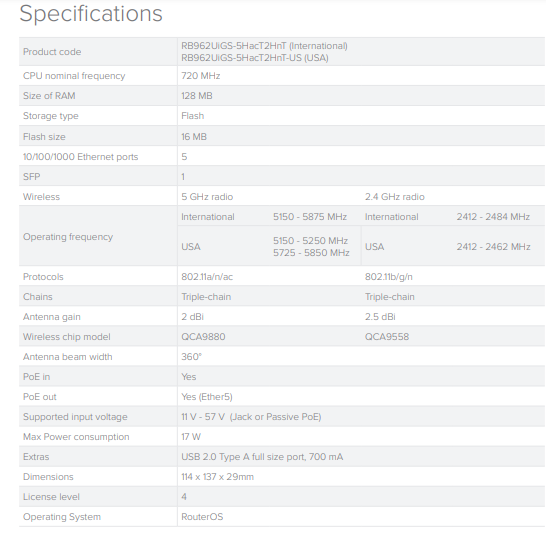
Task: Click the RB962UiGS-5HacT2HnT (International) product code
Action: tap(264, 46)
